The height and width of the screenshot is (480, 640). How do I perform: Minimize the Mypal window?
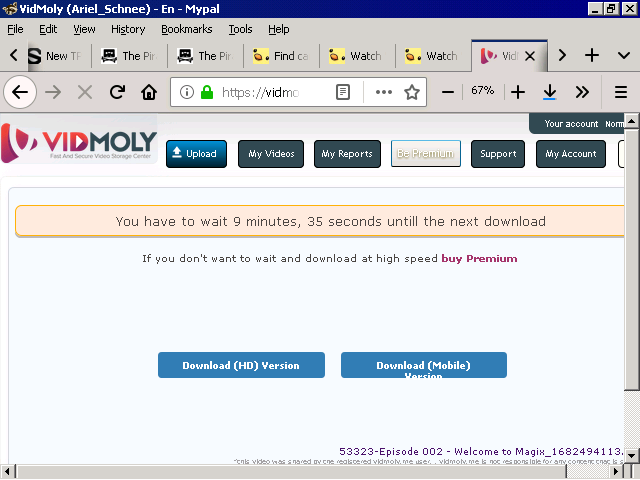[x=595, y=9]
